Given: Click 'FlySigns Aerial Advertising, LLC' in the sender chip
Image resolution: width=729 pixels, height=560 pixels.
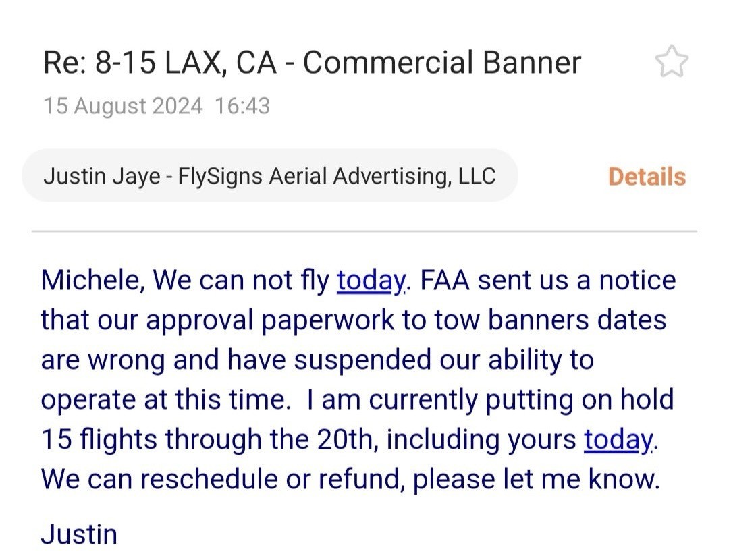Looking at the screenshot, I should [x=337, y=176].
